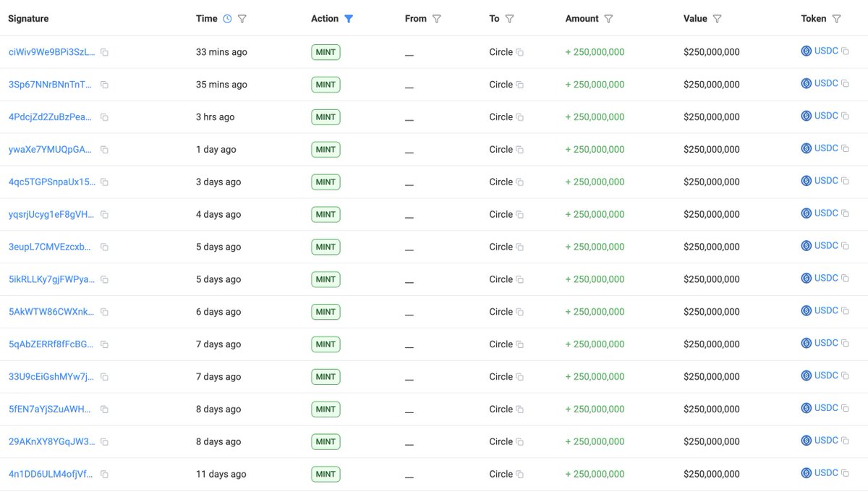Open transaction ywaXe7YMUQpGA
The width and height of the screenshot is (868, 492).
point(50,150)
